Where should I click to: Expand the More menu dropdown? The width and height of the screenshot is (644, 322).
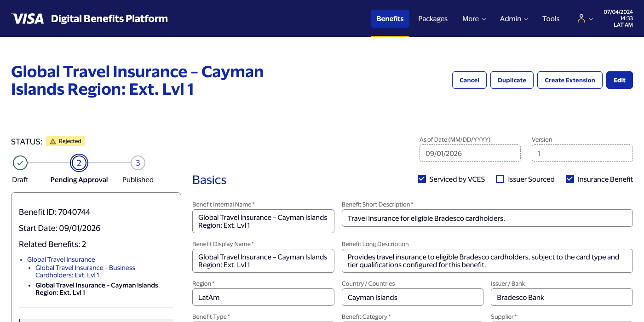(474, 19)
